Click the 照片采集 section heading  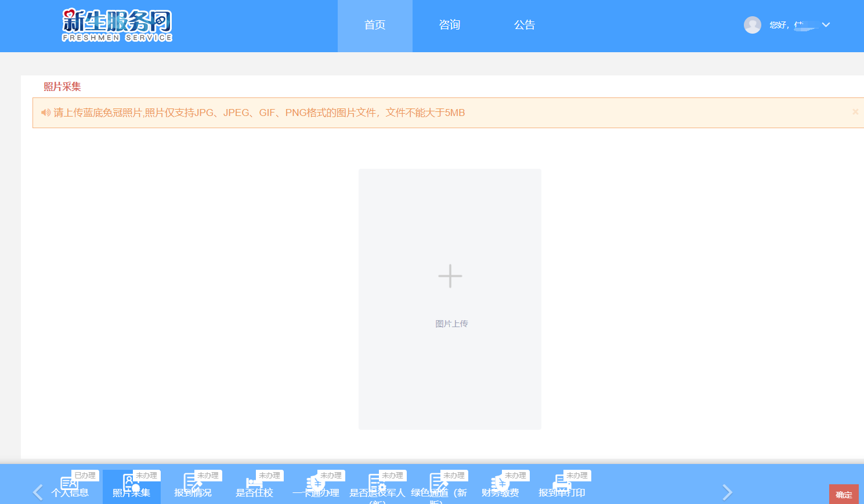click(62, 87)
